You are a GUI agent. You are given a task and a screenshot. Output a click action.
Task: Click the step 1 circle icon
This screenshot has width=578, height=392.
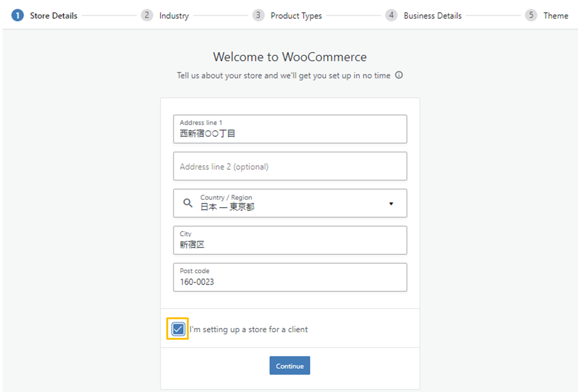[17, 16]
